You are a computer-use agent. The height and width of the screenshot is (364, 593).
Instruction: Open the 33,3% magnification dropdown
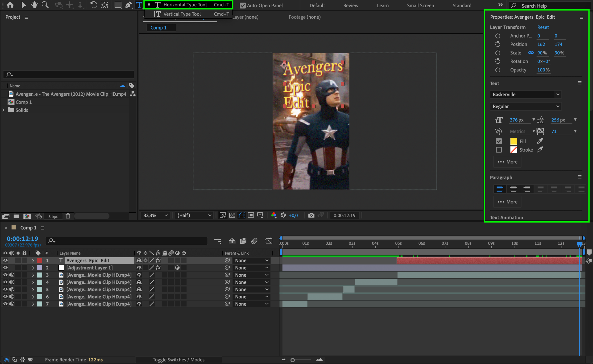(155, 215)
